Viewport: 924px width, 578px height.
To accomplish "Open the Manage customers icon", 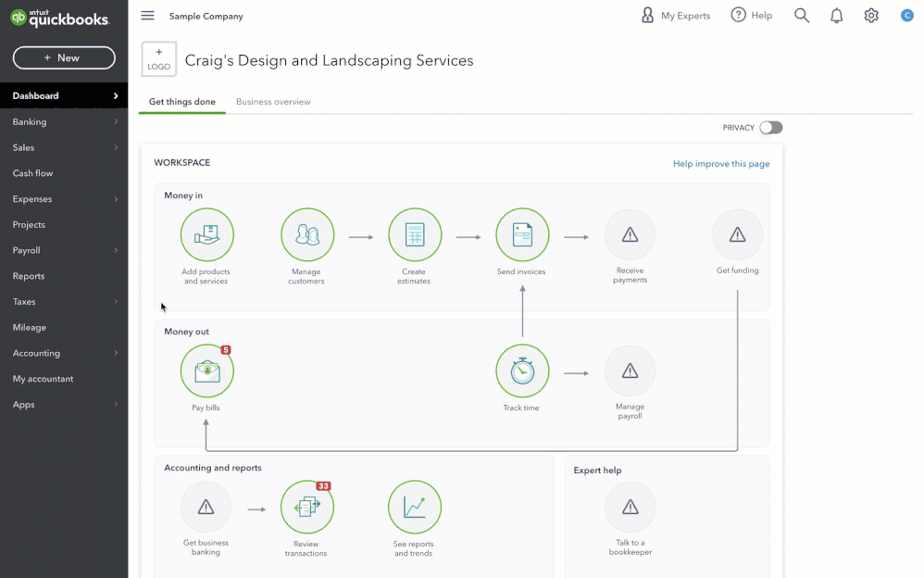I will [307, 235].
